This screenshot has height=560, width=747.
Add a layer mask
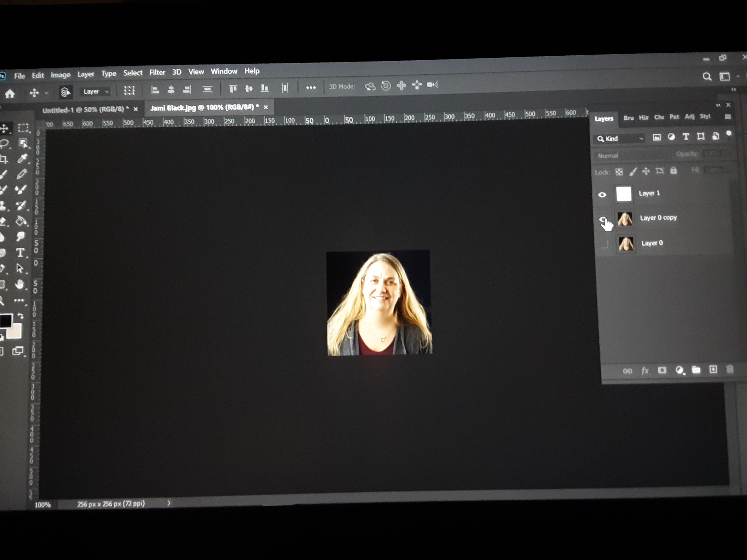pyautogui.click(x=662, y=370)
